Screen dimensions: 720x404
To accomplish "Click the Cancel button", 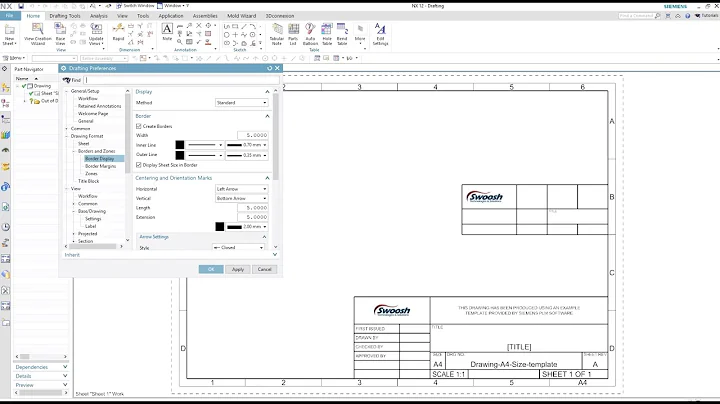I will [x=264, y=269].
